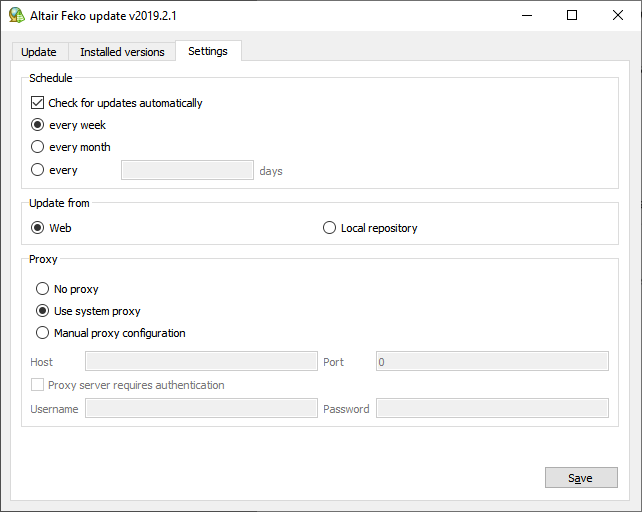Viewport: 642px width, 512px height.
Task: Click the proxy Host text field
Action: pos(201,361)
